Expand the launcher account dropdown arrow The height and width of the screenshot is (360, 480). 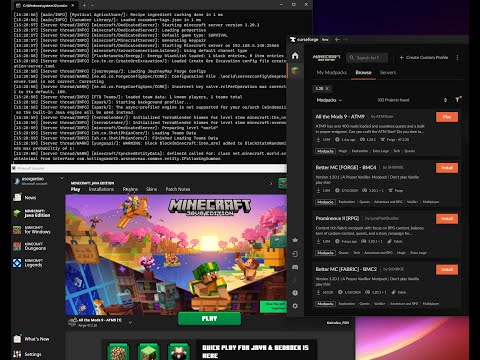(x=62, y=179)
